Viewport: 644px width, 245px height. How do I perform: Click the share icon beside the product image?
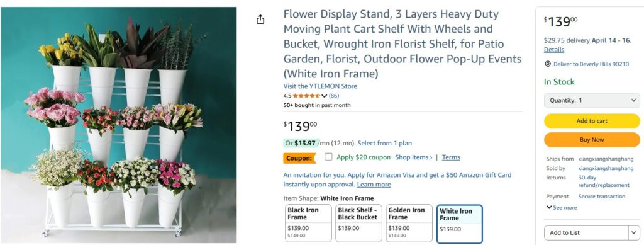click(x=260, y=20)
